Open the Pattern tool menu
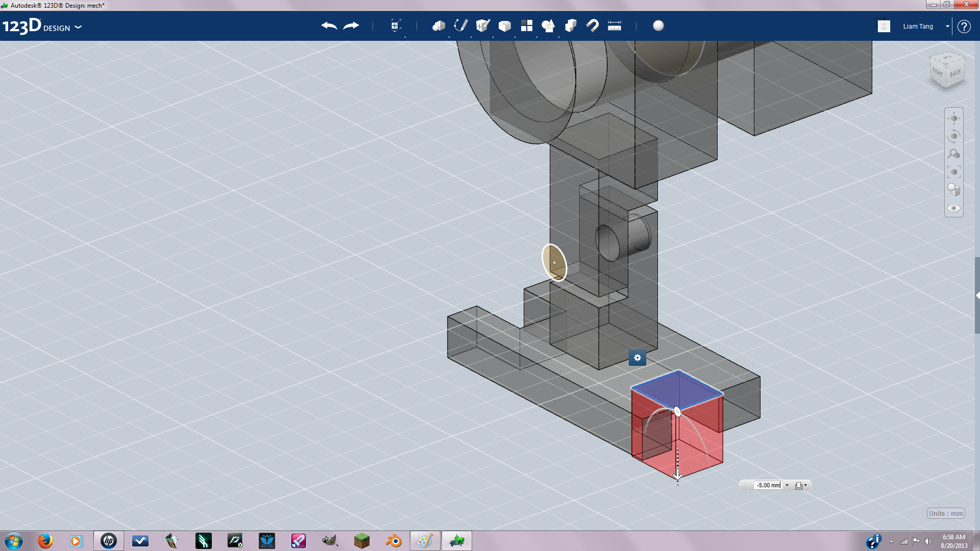980x551 pixels. [527, 26]
